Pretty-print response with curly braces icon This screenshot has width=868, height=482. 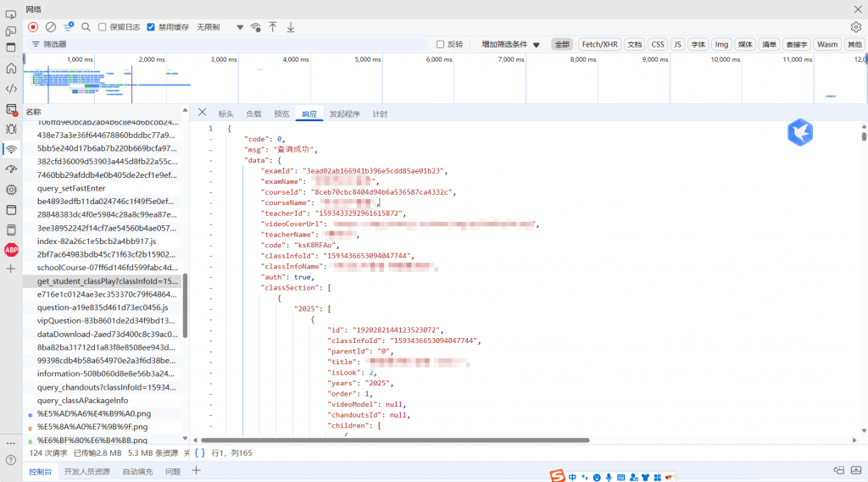pos(200,452)
